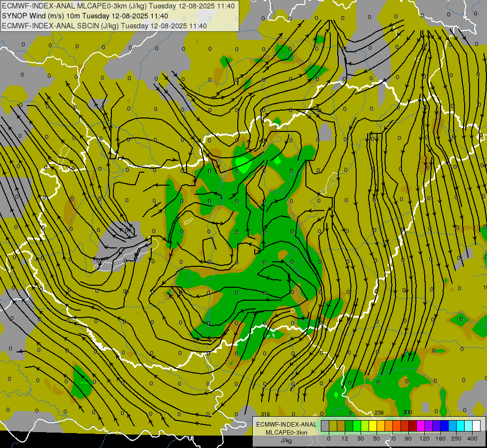Screen dimensions: 487x448
Task: Click the legend tick value 30
Action: 360,439
